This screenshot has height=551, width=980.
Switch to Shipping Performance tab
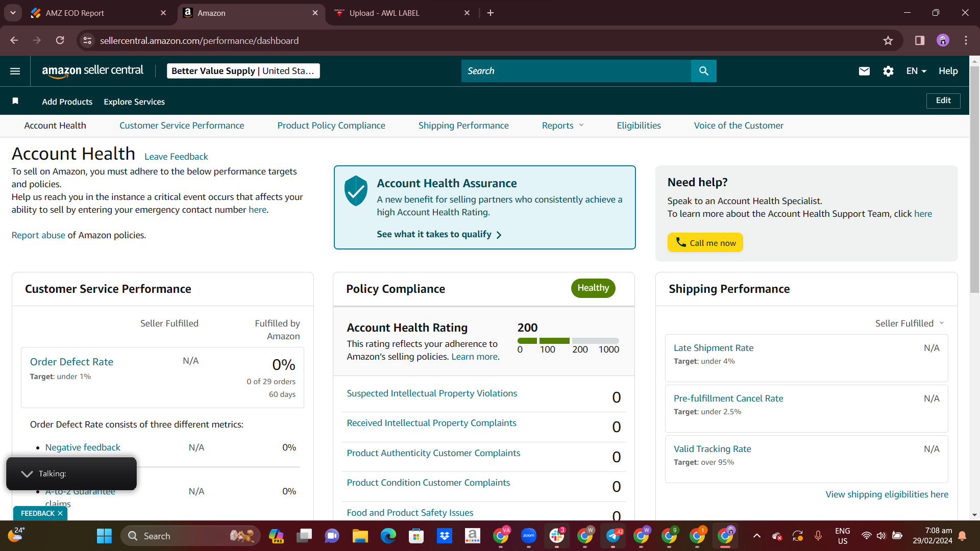click(463, 126)
